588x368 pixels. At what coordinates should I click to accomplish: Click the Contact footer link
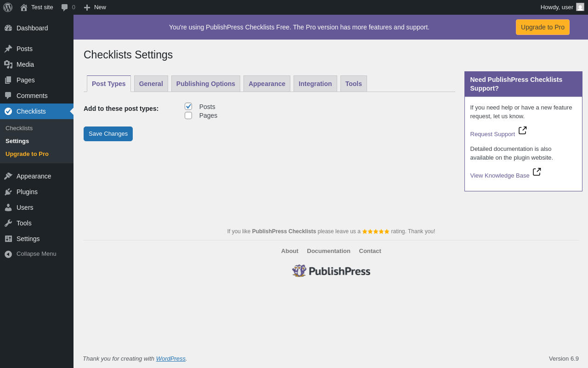pyautogui.click(x=370, y=251)
